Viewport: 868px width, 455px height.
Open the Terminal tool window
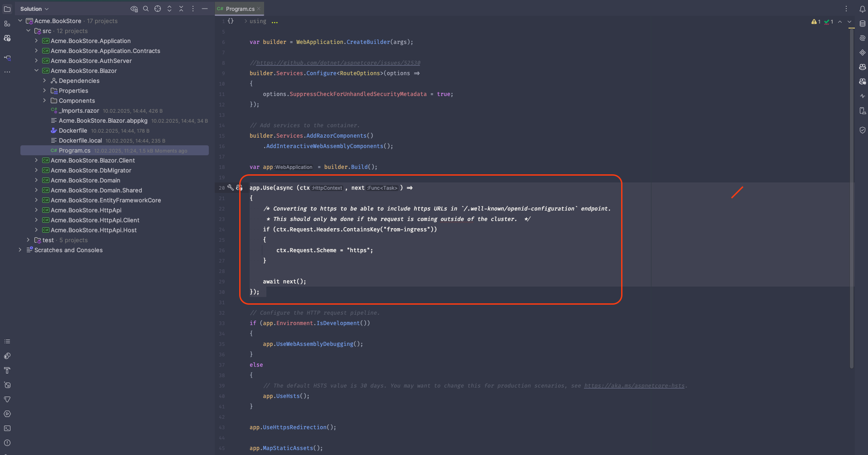coord(7,428)
